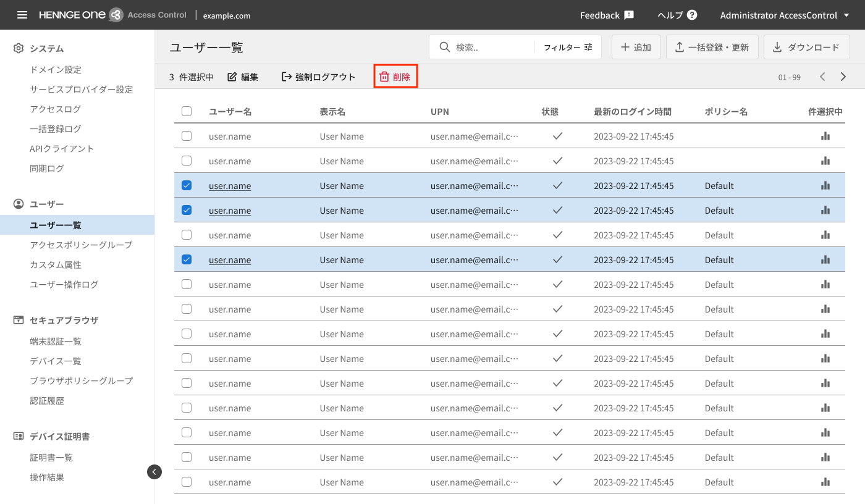Click the Feedback speech bubble icon
865x504 pixels.
(x=629, y=15)
